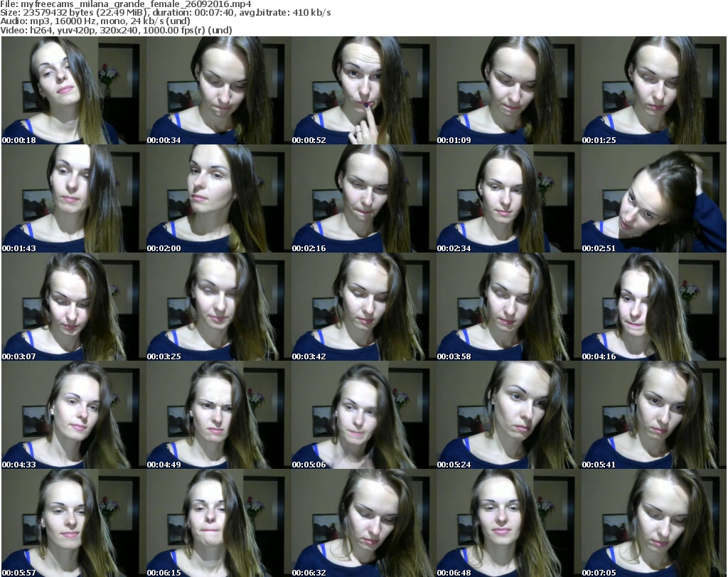The image size is (728, 577).
Task: Select the thumbnail timestamped 00:06:15
Action: 219,523
